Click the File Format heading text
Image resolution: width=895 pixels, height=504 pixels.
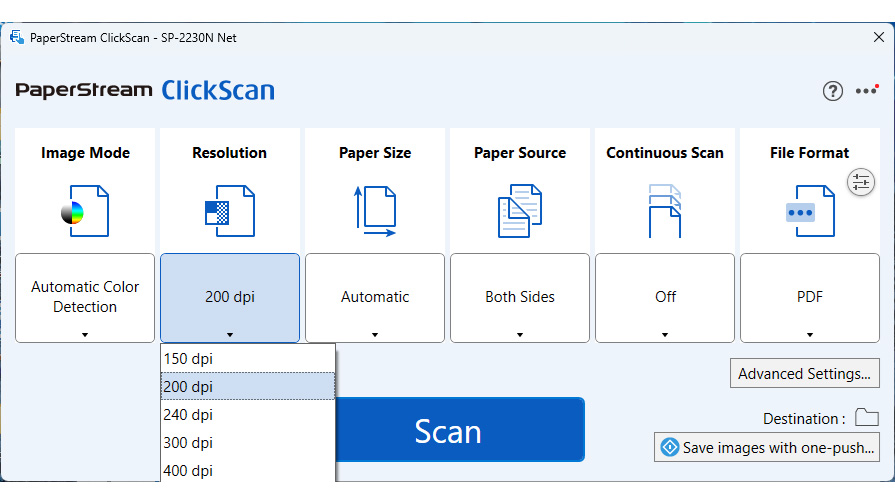(809, 153)
